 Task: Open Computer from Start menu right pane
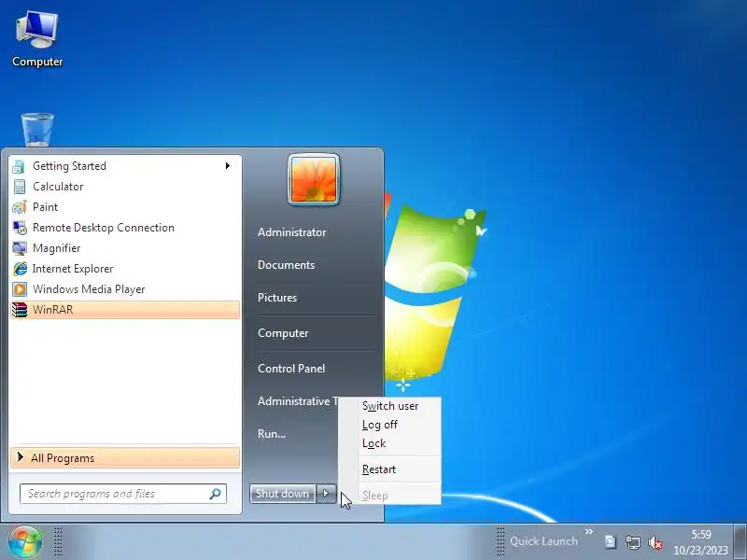click(x=283, y=333)
